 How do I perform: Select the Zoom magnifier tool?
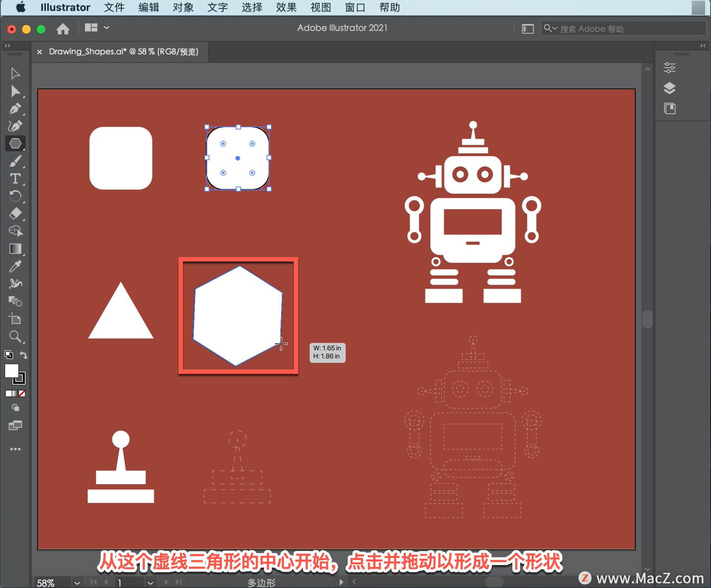click(15, 336)
